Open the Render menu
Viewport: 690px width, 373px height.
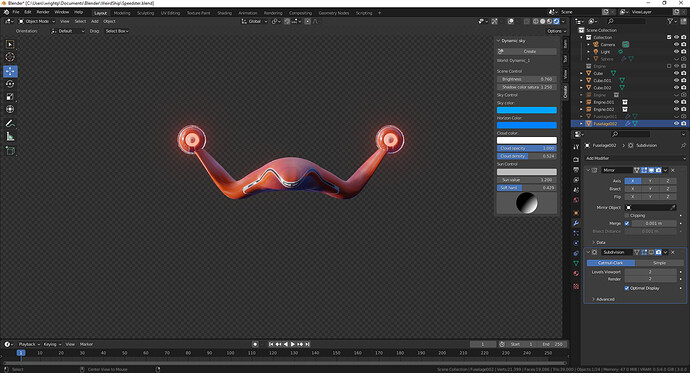[43, 12]
